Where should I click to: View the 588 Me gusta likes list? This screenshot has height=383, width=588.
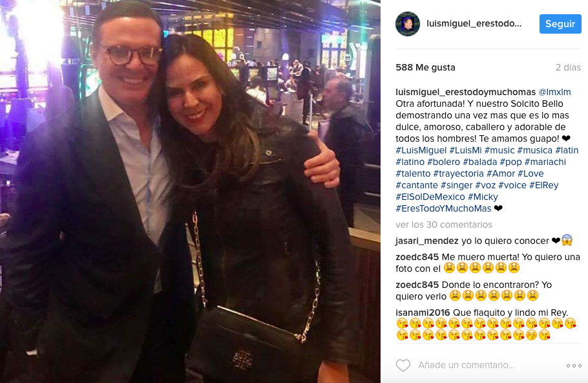click(425, 67)
